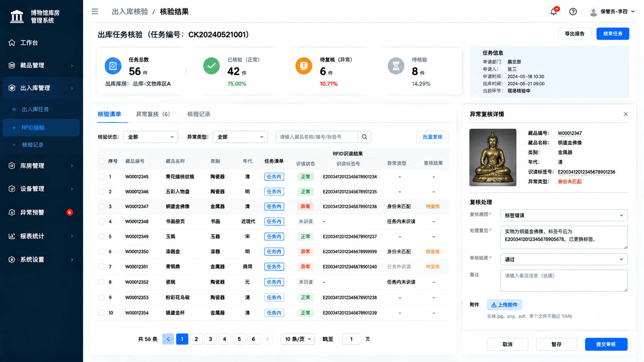Click the 导出报告 button
Viewport: 644px width, 362px height.
coord(575,34)
